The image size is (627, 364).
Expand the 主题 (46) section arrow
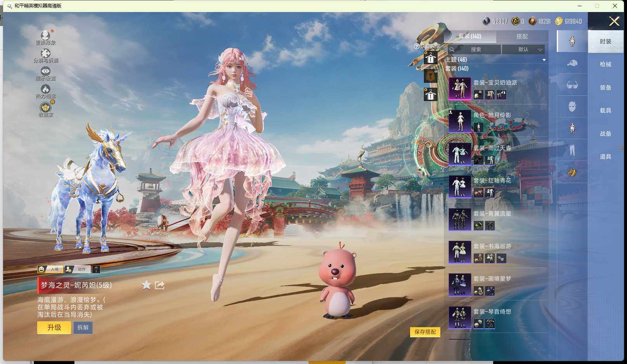[544, 60]
